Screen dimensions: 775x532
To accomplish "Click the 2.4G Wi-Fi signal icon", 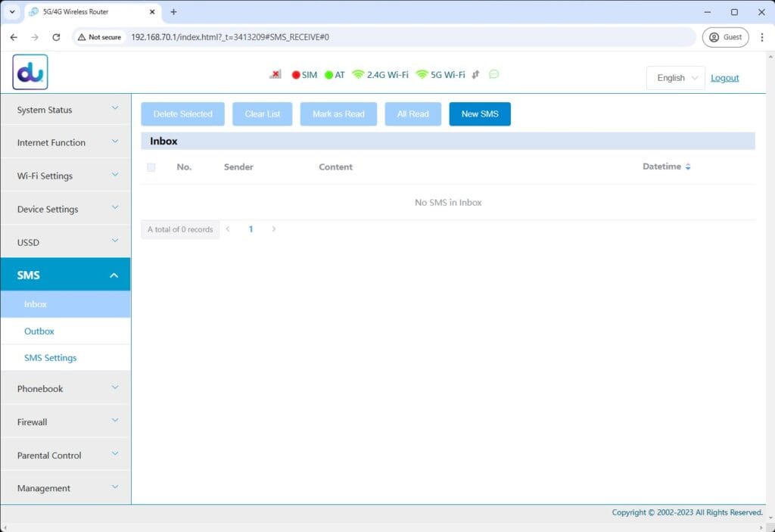I will 358,74.
